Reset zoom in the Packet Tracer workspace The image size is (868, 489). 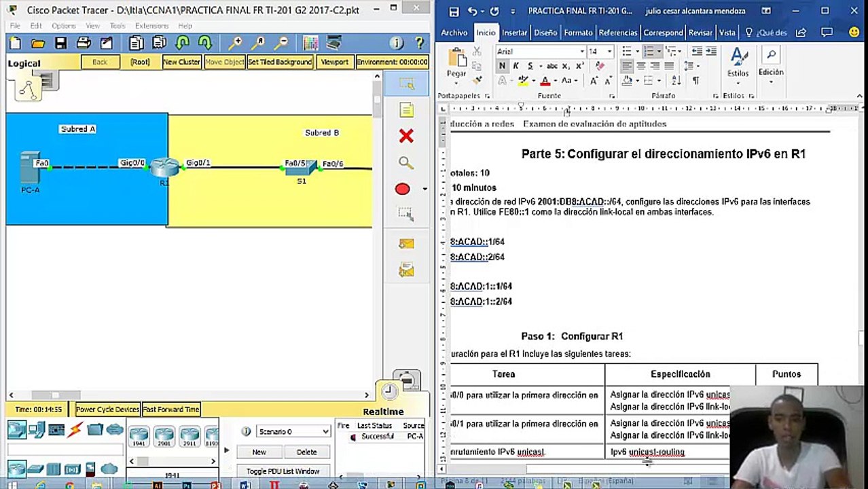coord(257,43)
